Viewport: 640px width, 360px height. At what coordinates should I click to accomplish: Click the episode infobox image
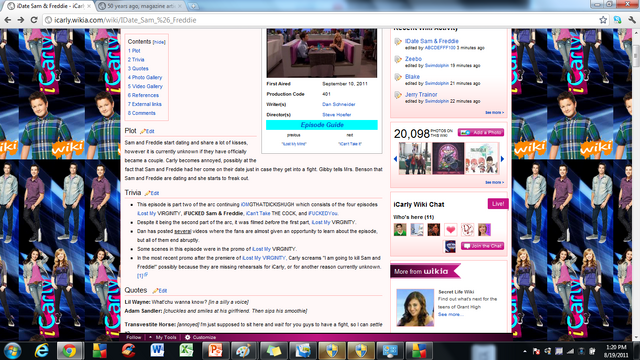322,53
